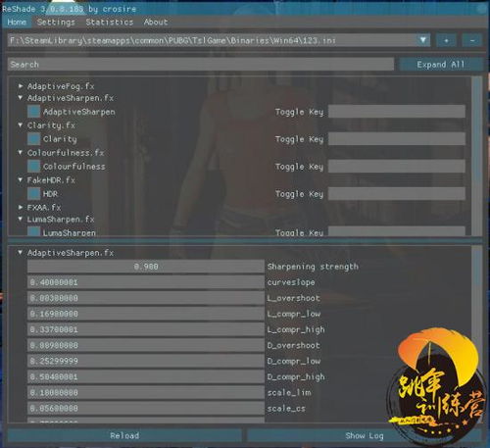The image size is (490, 448).
Task: Open the Statistics tab
Action: click(110, 23)
